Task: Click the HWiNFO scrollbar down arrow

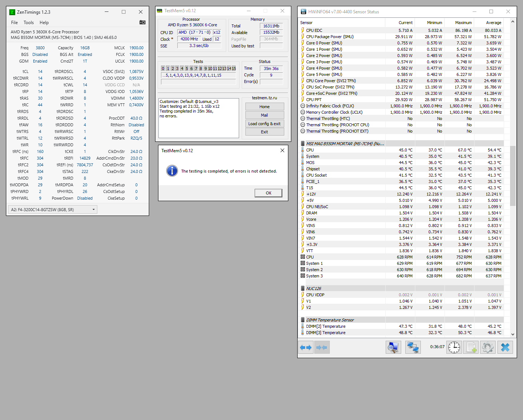Action: tap(513, 334)
